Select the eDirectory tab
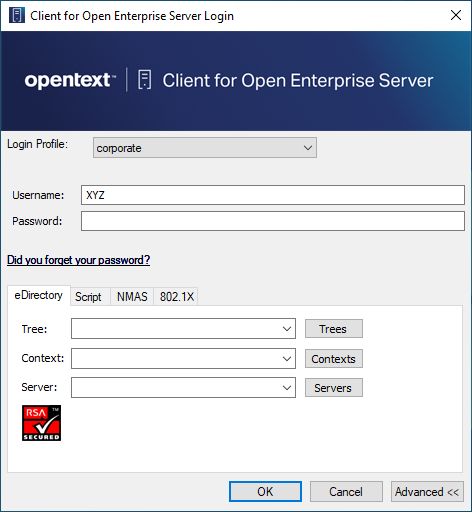Viewport: 472px width, 512px height. point(39,295)
